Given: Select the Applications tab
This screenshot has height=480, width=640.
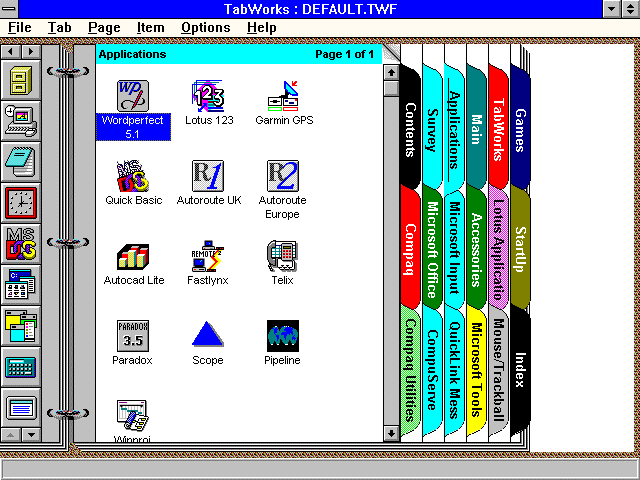Looking at the screenshot, I should [x=454, y=129].
